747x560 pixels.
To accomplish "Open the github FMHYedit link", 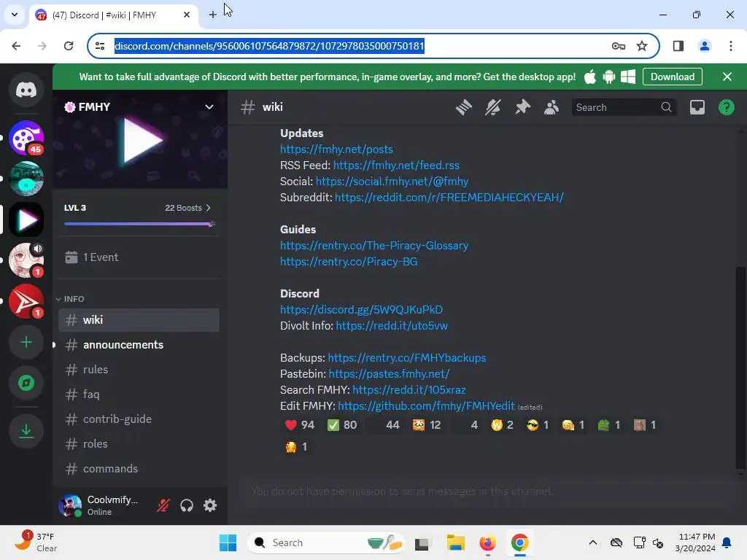I will click(x=426, y=406).
